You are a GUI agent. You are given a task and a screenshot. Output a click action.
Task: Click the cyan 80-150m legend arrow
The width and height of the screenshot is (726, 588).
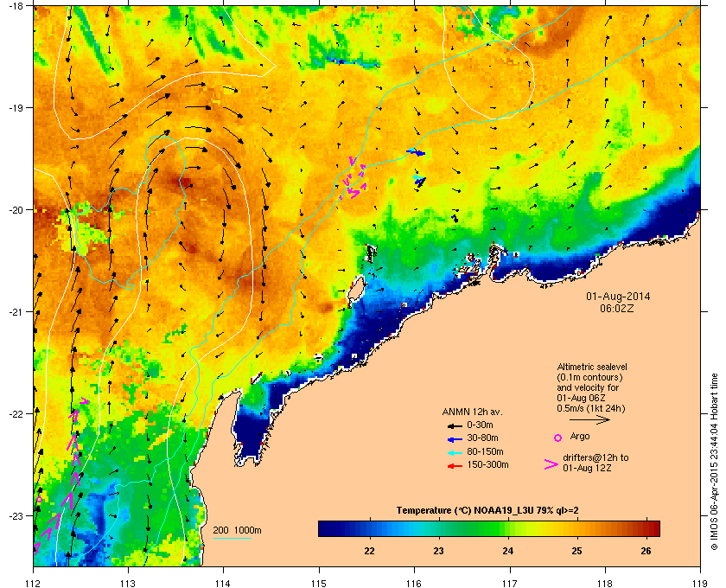455,453
